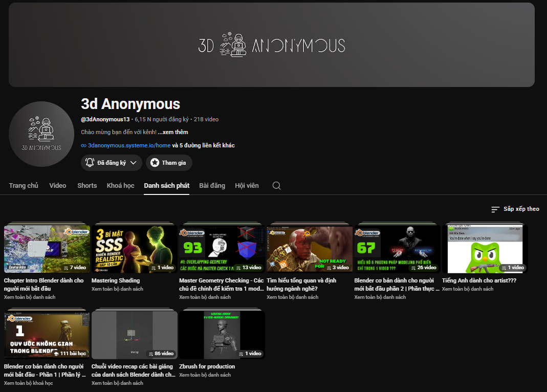Click 'Xem toàn bộ khoá học' under Blender Phần 1
Viewport: 547px width, 392px height.
[28, 383]
